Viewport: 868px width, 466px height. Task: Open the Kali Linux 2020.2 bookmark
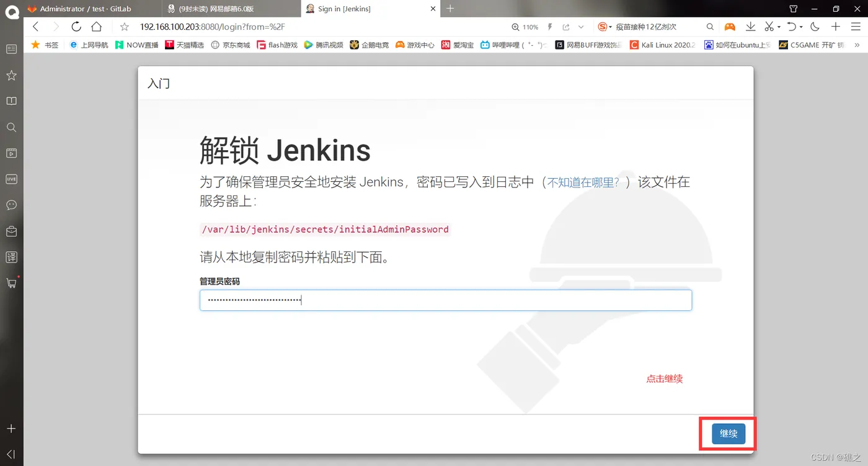pyautogui.click(x=663, y=45)
